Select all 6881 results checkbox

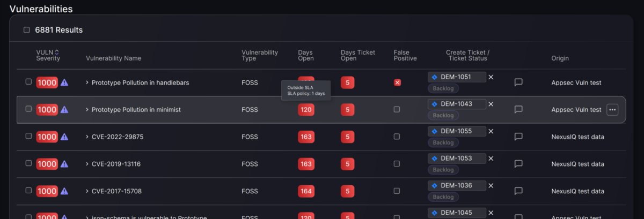(x=26, y=30)
